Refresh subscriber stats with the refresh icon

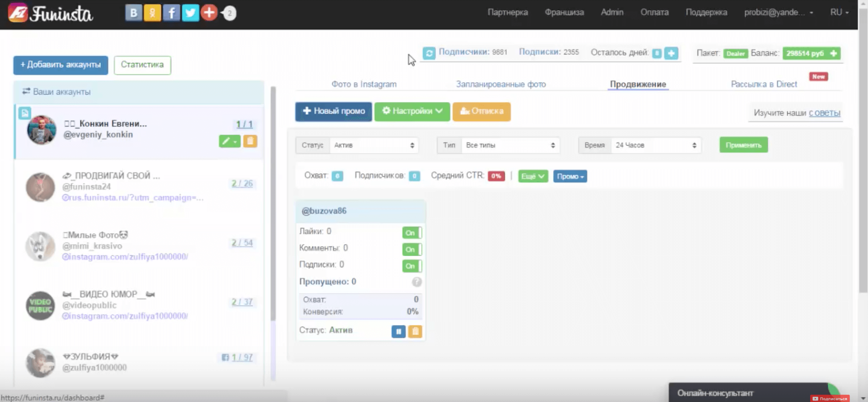coord(429,53)
